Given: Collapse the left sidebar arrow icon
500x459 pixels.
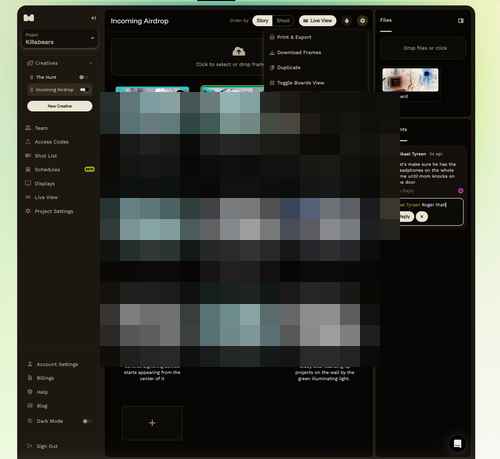Looking at the screenshot, I should coord(94,18).
